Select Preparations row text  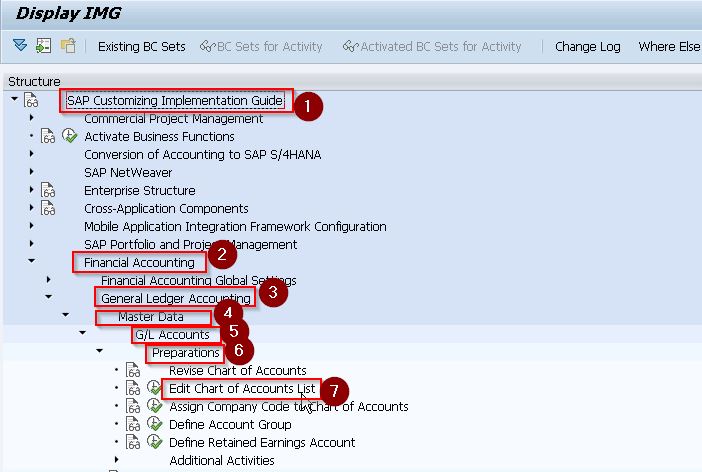186,353
